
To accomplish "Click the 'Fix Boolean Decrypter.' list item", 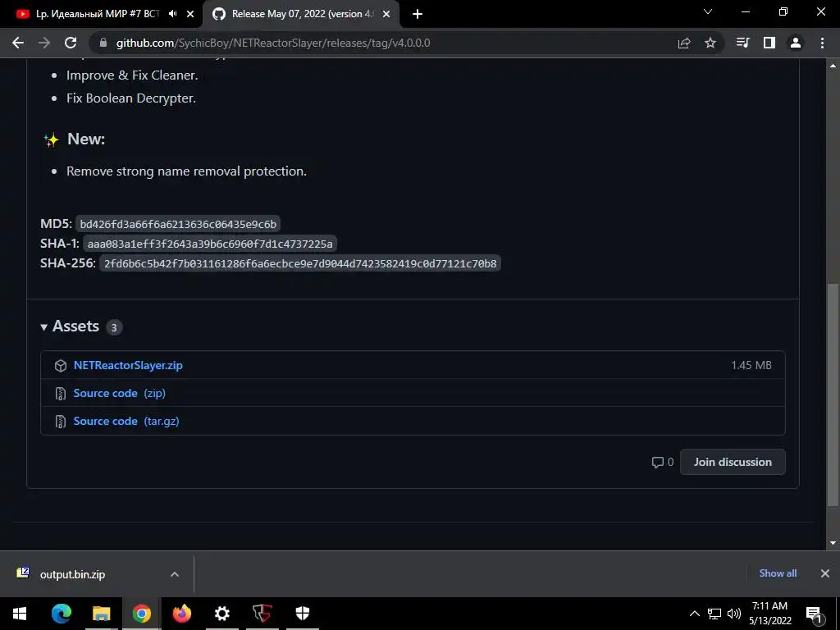I will [131, 98].
